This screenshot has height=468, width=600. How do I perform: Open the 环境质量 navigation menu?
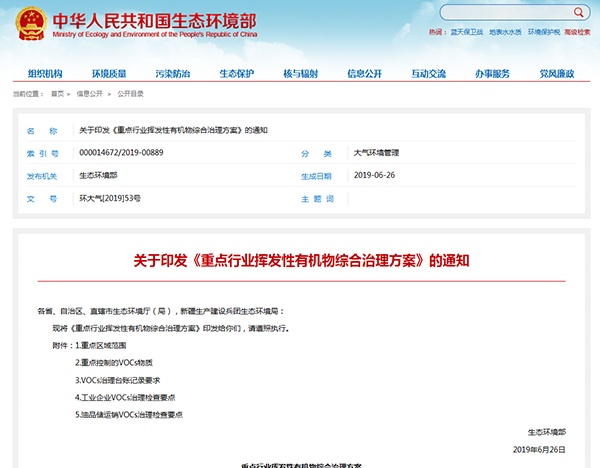coord(109,74)
